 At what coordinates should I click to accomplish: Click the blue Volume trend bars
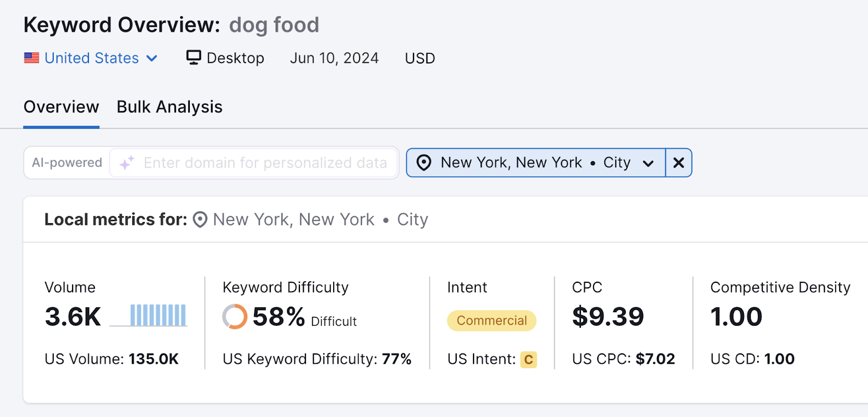click(156, 315)
